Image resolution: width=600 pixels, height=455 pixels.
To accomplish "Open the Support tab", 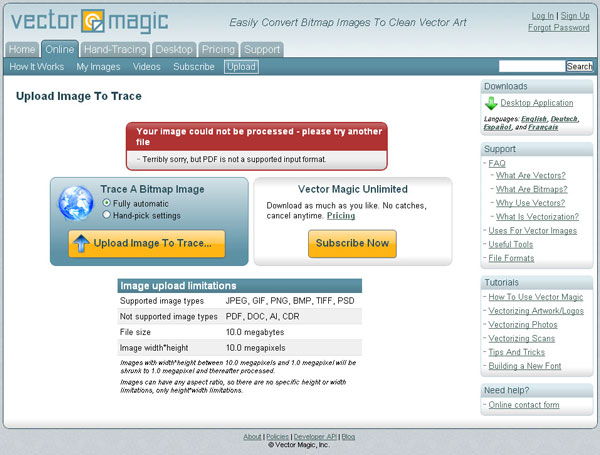I will (262, 49).
